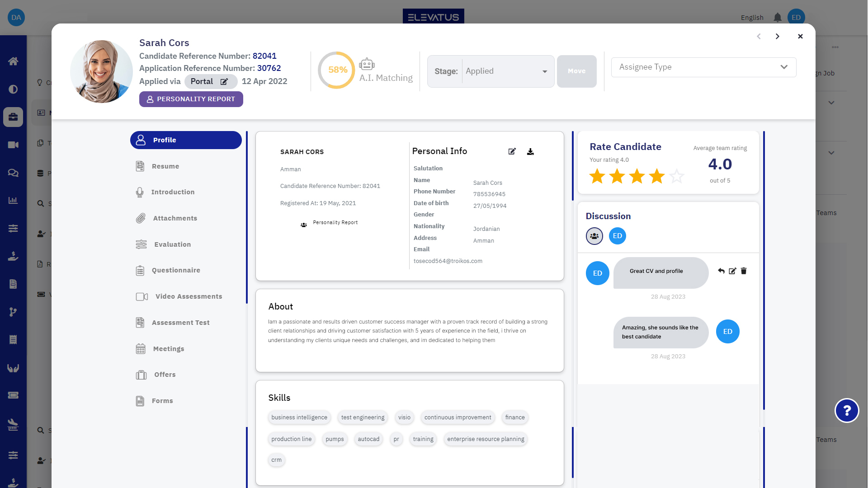Click the 'continuous improvement' skill tag
The height and width of the screenshot is (488, 868).
(458, 418)
